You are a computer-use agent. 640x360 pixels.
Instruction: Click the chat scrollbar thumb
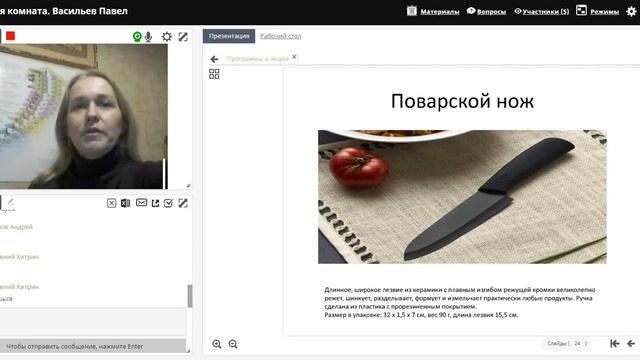190,296
